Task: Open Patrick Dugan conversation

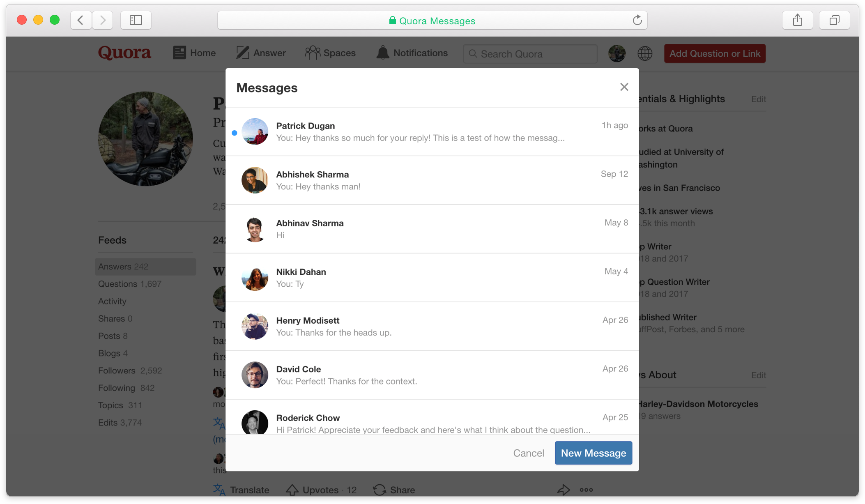Action: pyautogui.click(x=432, y=131)
